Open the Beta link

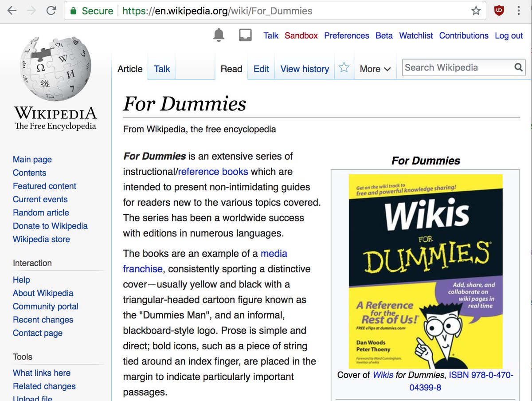(384, 35)
